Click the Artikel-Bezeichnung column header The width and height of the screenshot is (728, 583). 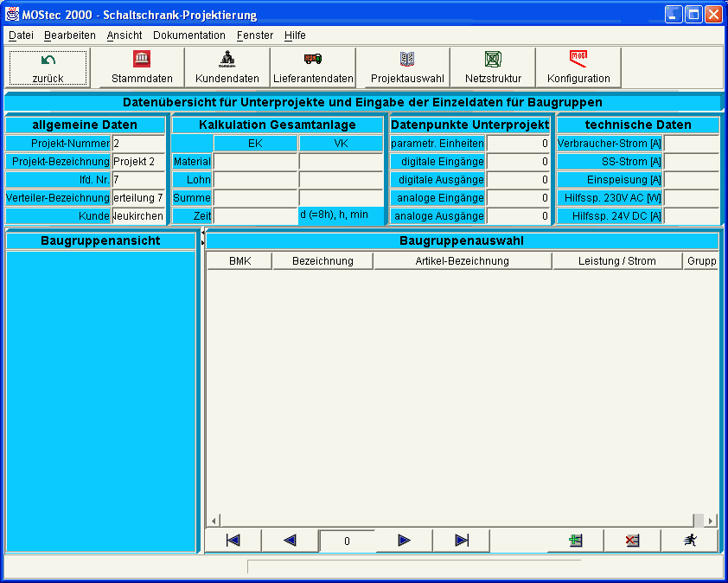click(x=462, y=261)
